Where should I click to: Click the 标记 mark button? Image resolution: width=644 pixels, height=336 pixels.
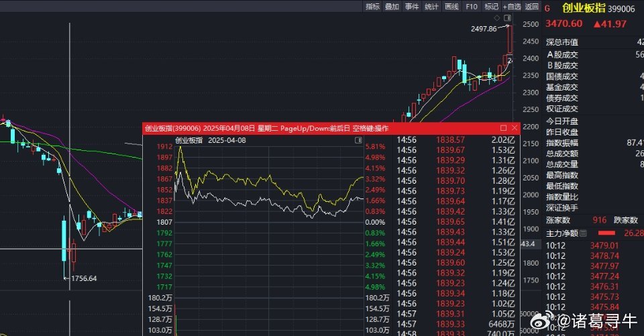(491, 6)
